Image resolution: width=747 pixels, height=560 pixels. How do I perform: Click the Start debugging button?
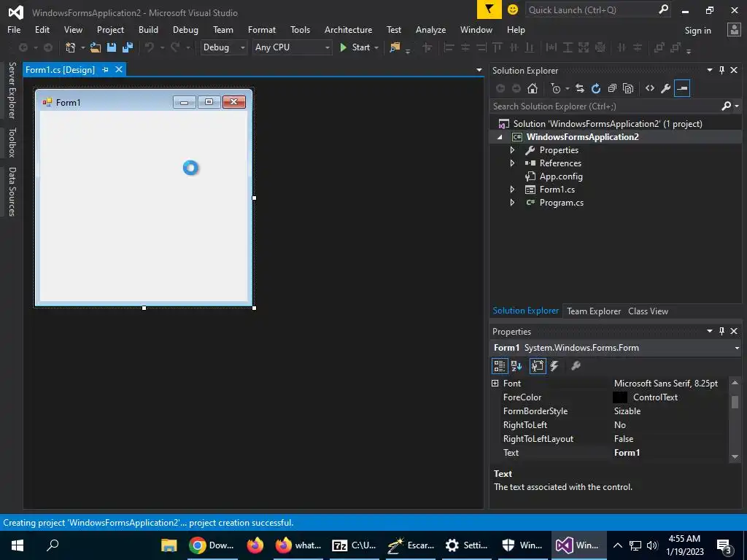[x=355, y=47]
